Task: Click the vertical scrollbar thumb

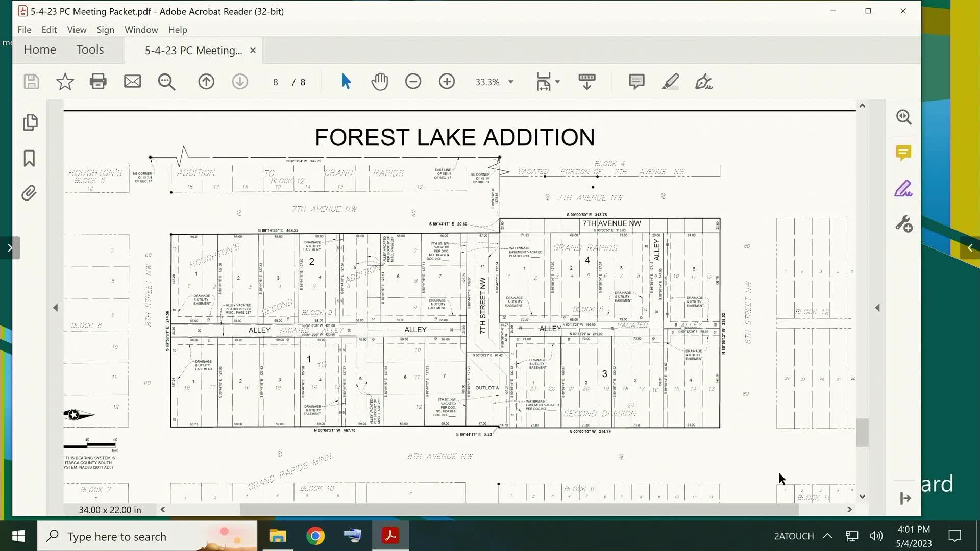Action: (x=862, y=433)
